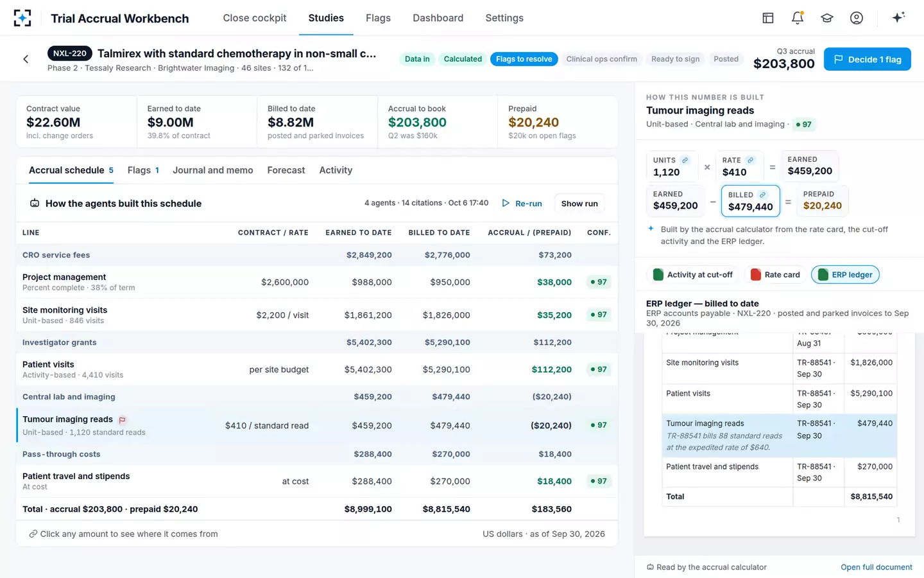Go back using the left chevron arrow
Viewport: 924px width, 578px height.
26,59
